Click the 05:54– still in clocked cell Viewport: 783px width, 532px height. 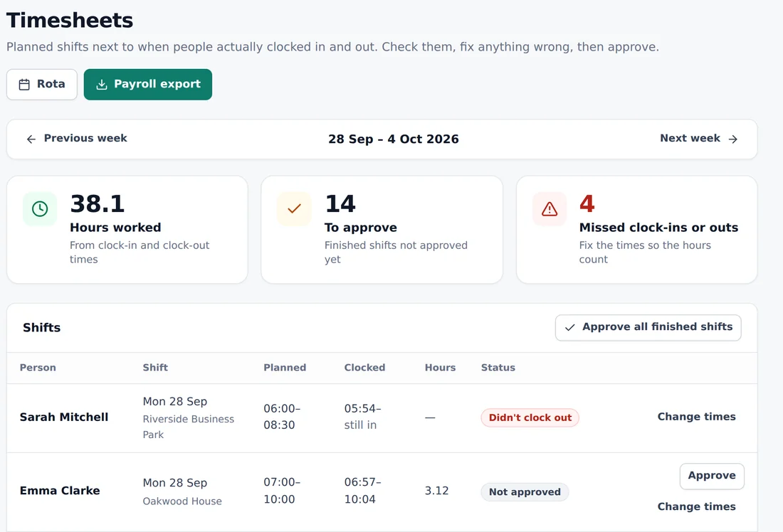[x=362, y=417]
